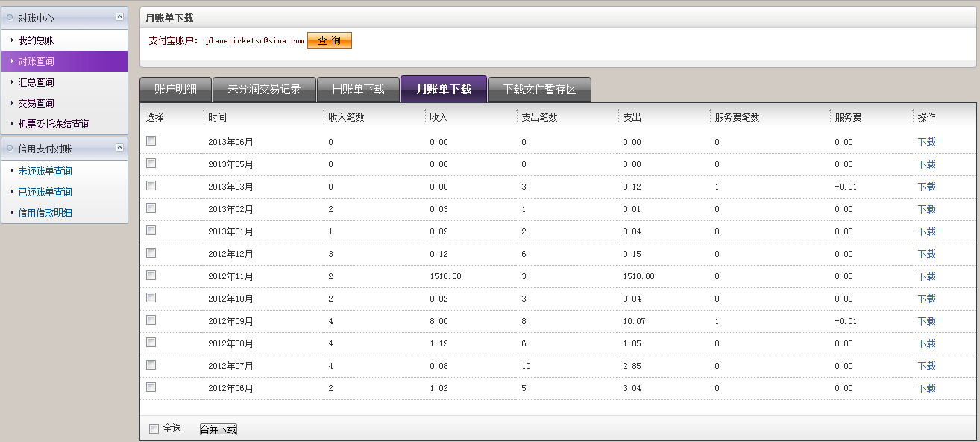980x442 pixels.
Task: Check the box for 2013年06月 row
Action: (x=151, y=141)
